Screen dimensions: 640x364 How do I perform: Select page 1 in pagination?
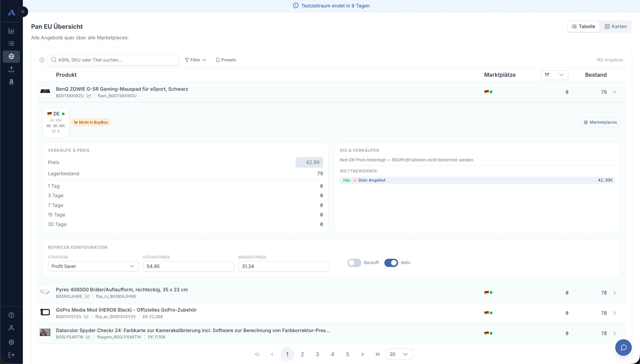(x=287, y=354)
